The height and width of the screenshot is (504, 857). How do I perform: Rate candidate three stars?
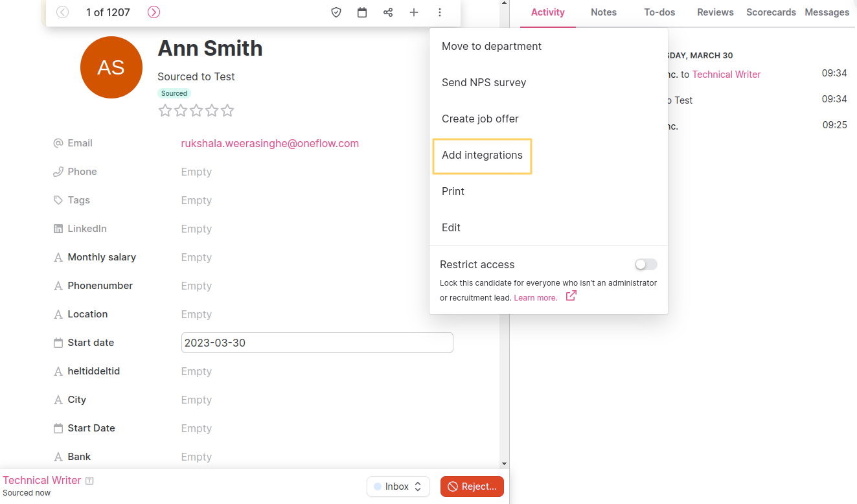(x=196, y=111)
